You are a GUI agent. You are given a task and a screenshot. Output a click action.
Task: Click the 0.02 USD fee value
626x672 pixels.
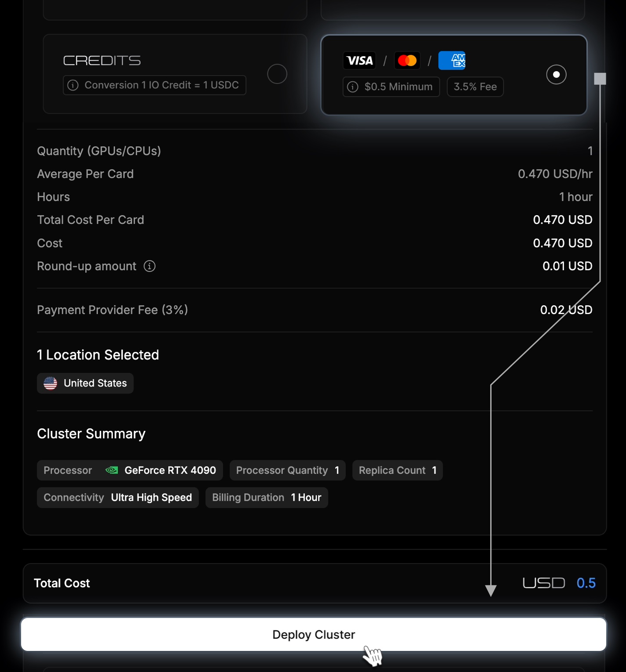pos(566,310)
